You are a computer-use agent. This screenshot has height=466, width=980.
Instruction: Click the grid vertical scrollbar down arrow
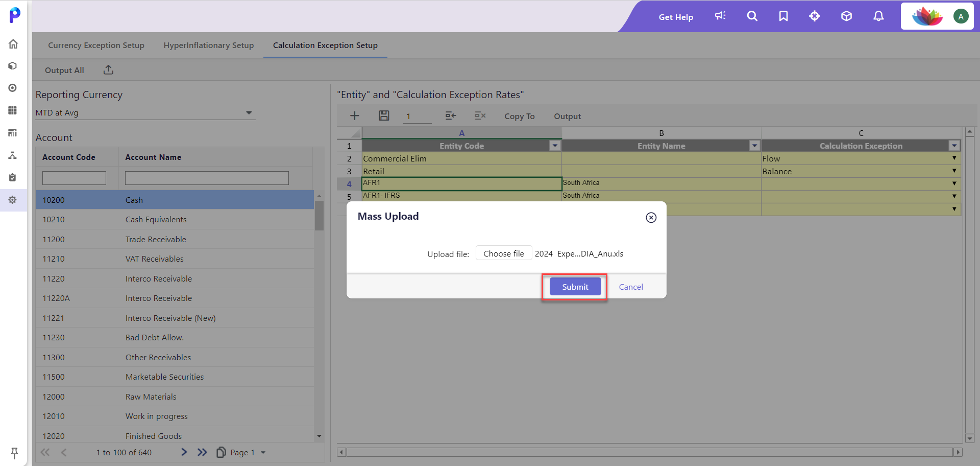point(970,438)
